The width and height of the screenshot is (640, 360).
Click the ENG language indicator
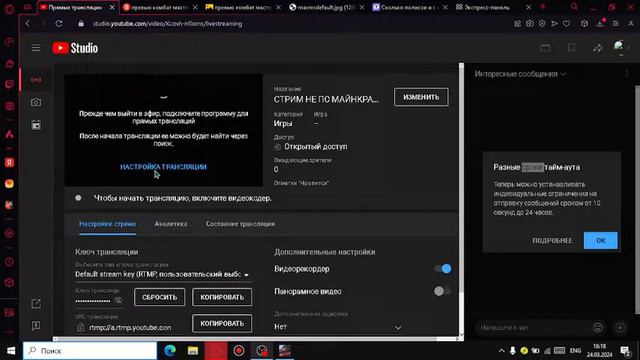point(576,351)
